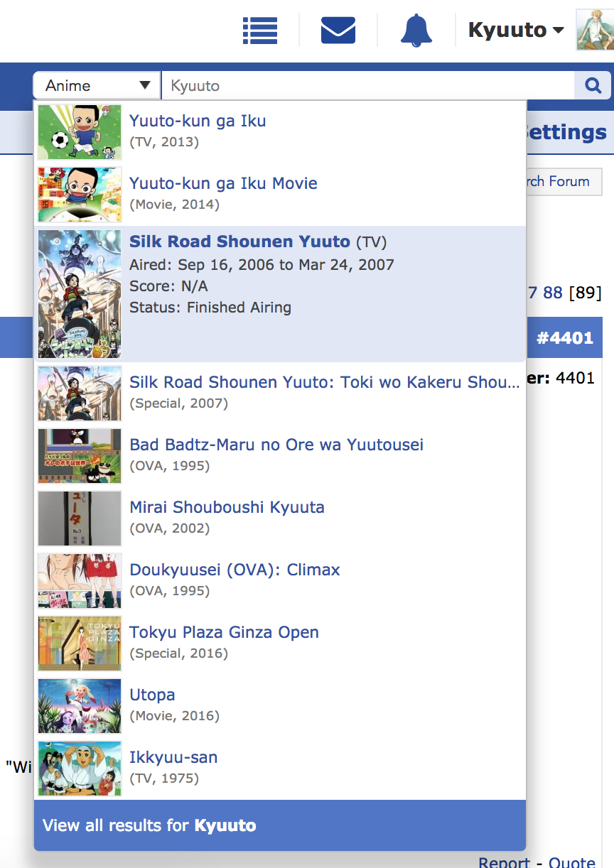Click the Quote link on the post
Image resolution: width=614 pixels, height=868 pixels.
(x=572, y=862)
